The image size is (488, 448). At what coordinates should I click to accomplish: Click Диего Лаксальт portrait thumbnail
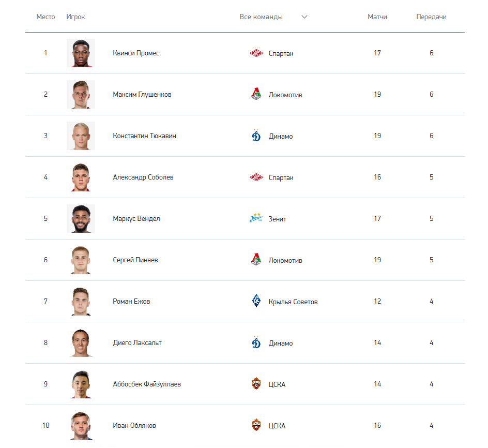click(x=81, y=342)
